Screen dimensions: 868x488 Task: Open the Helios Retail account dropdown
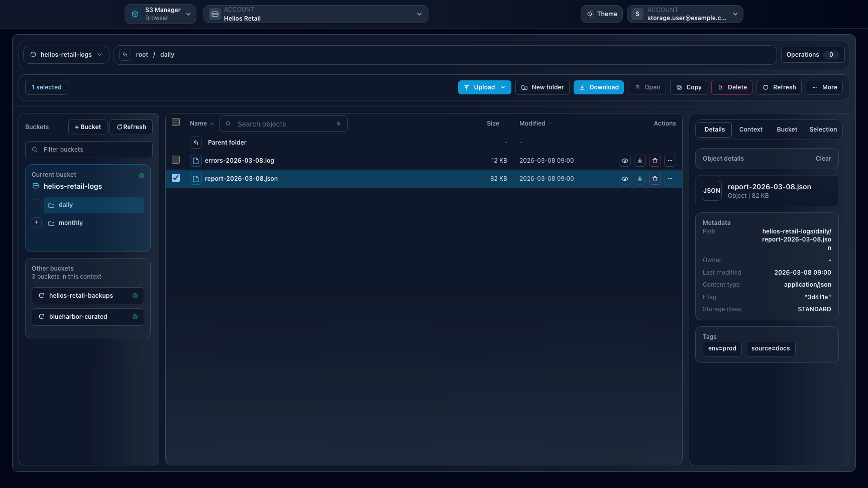tap(315, 14)
